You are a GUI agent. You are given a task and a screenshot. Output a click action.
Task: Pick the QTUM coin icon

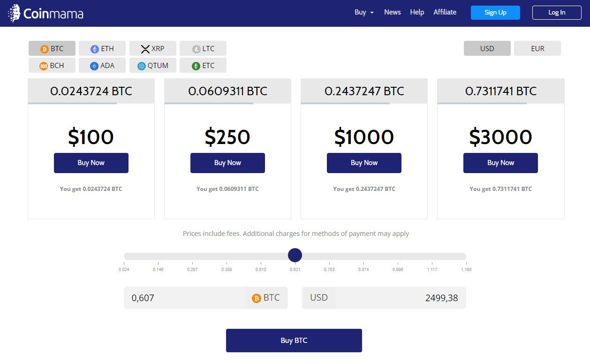tap(142, 66)
